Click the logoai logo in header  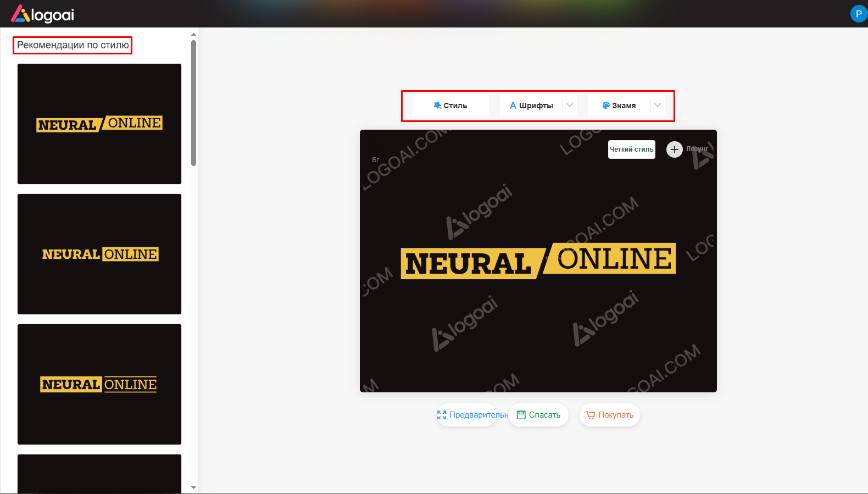43,14
